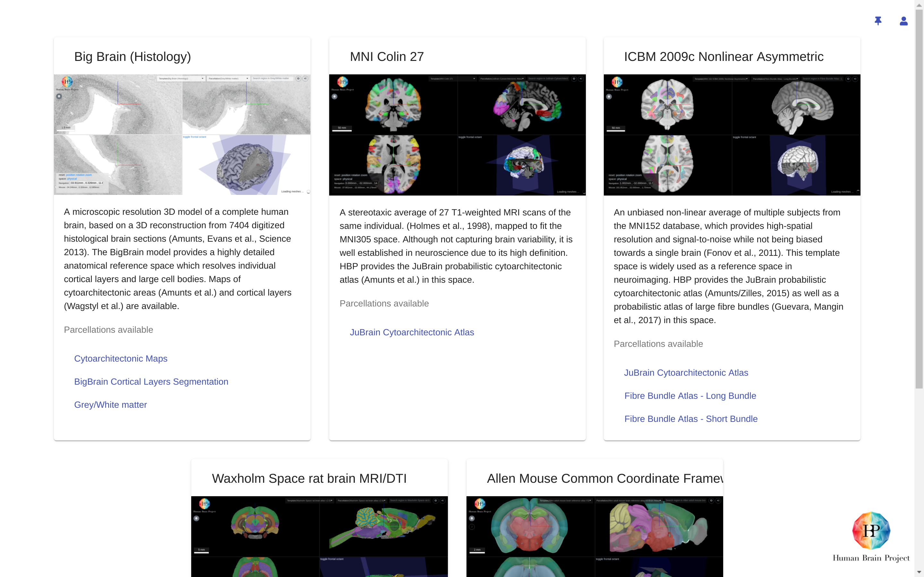Click the Big Brain (Histology) card title
924x577 pixels.
[x=133, y=56]
